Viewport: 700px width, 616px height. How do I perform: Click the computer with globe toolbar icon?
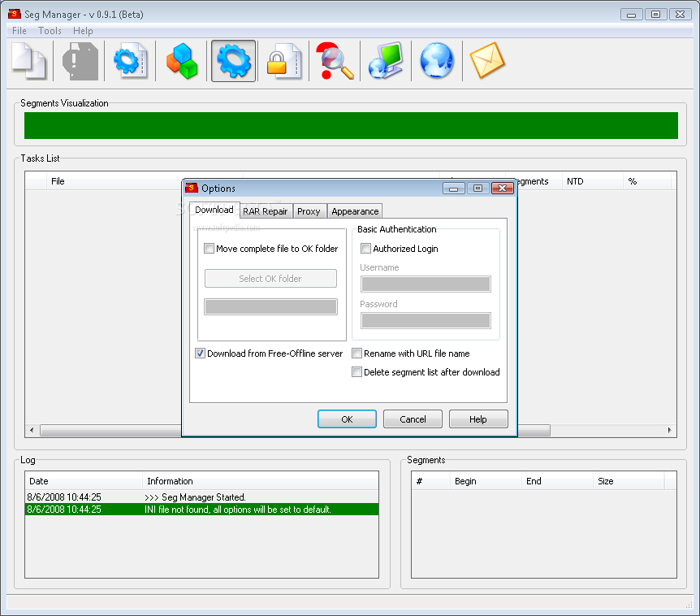click(387, 61)
